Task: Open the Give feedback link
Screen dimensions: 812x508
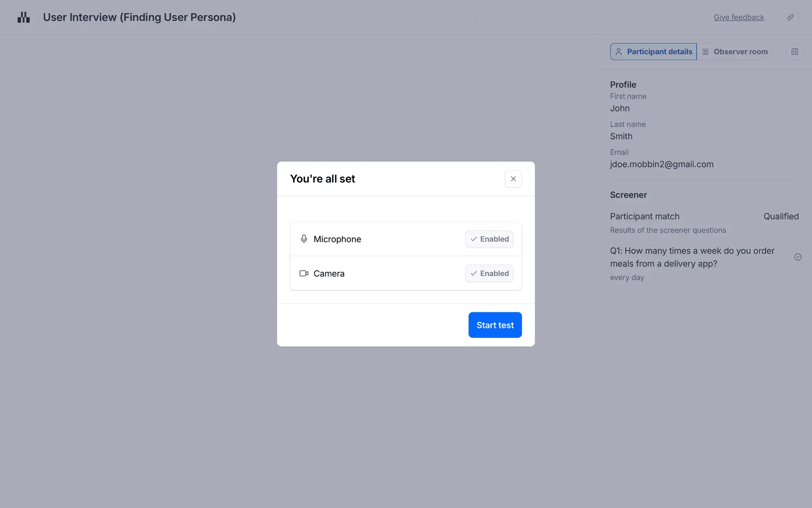Action: pos(739,17)
